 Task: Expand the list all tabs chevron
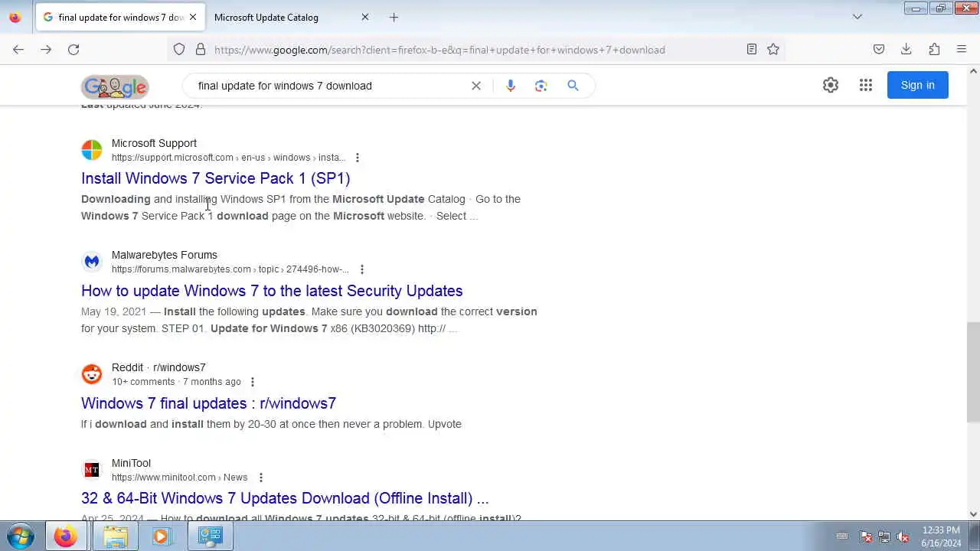click(x=857, y=17)
